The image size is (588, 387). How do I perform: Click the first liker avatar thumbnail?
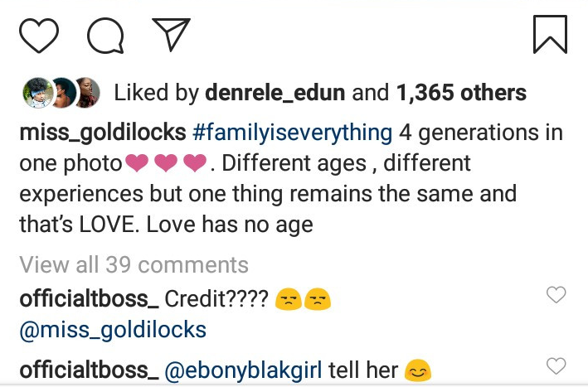point(35,91)
